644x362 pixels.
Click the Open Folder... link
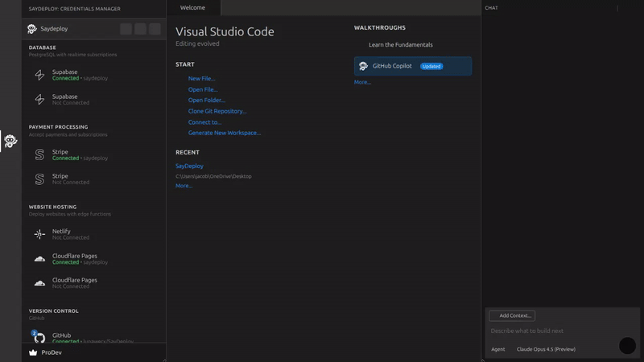pyautogui.click(x=207, y=100)
